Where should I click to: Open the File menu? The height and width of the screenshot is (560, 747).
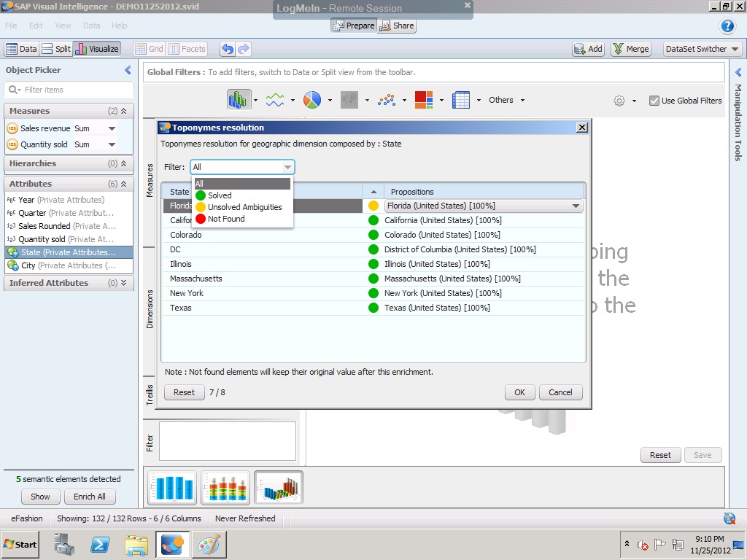click(11, 26)
